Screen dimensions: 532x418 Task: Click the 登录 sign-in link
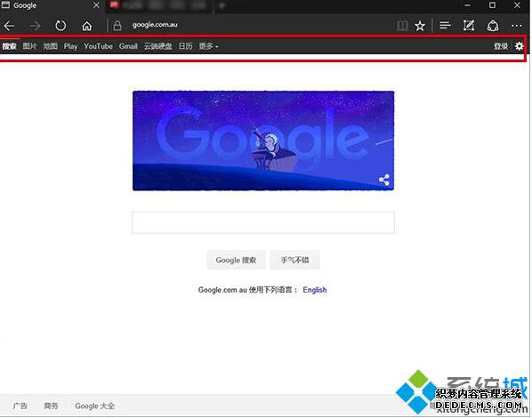(x=501, y=46)
